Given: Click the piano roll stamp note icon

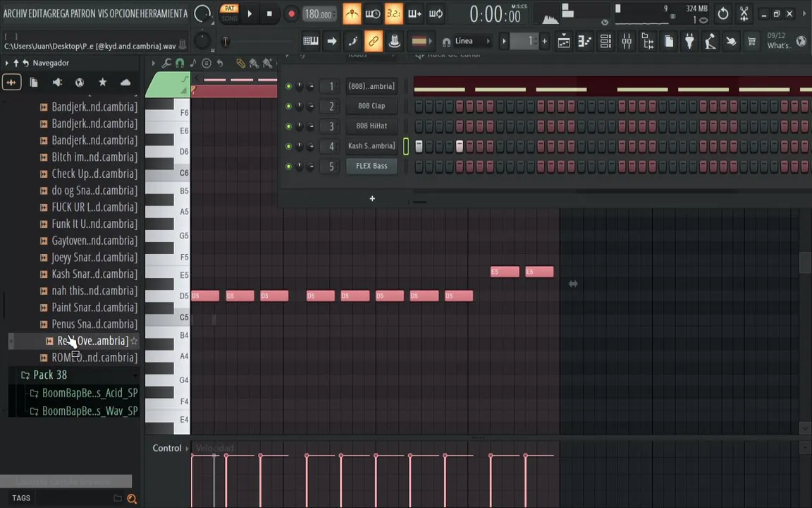Looking at the screenshot, I should pos(193,64).
